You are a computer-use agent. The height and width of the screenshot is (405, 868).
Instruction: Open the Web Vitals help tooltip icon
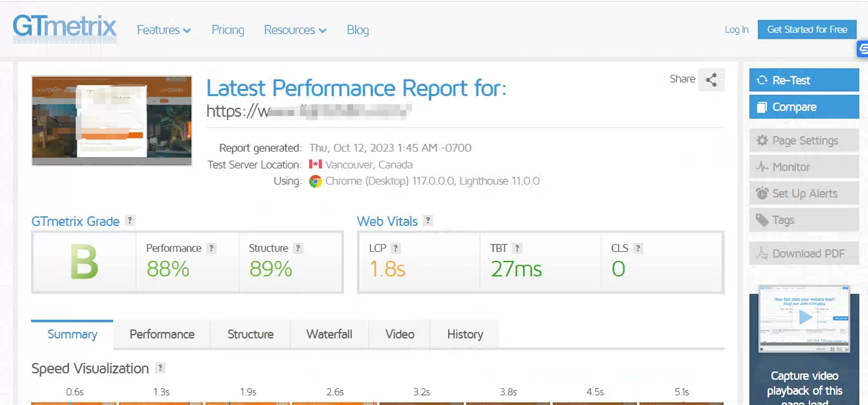[428, 221]
